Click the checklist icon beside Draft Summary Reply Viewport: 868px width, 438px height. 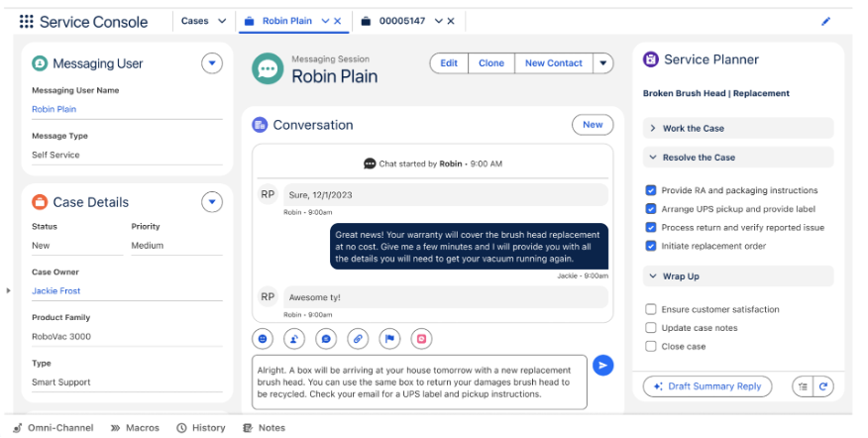[803, 386]
